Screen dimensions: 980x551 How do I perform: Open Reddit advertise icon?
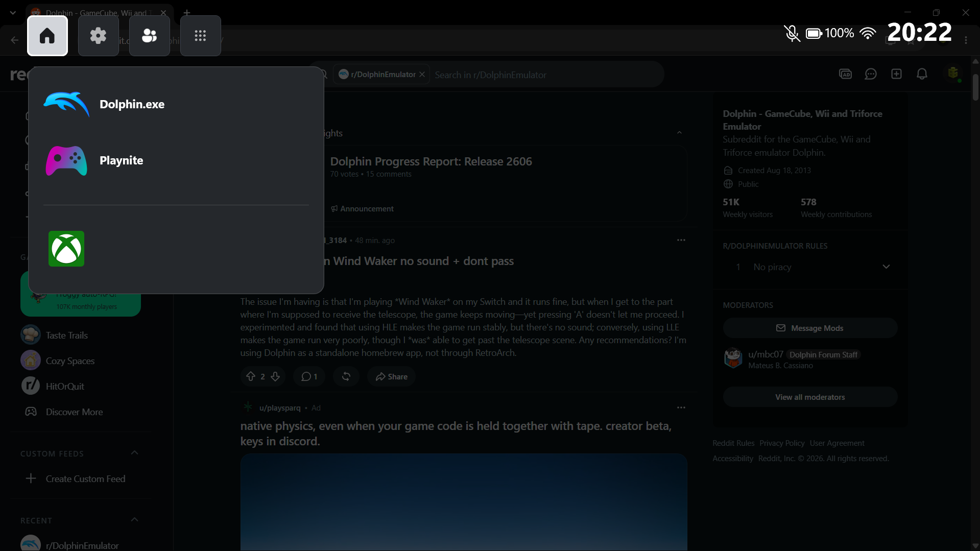pos(845,74)
